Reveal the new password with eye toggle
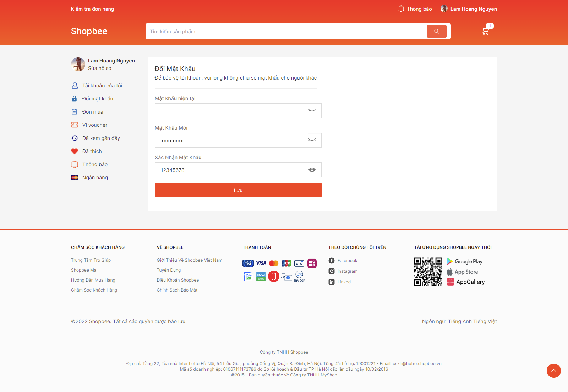 312,140
